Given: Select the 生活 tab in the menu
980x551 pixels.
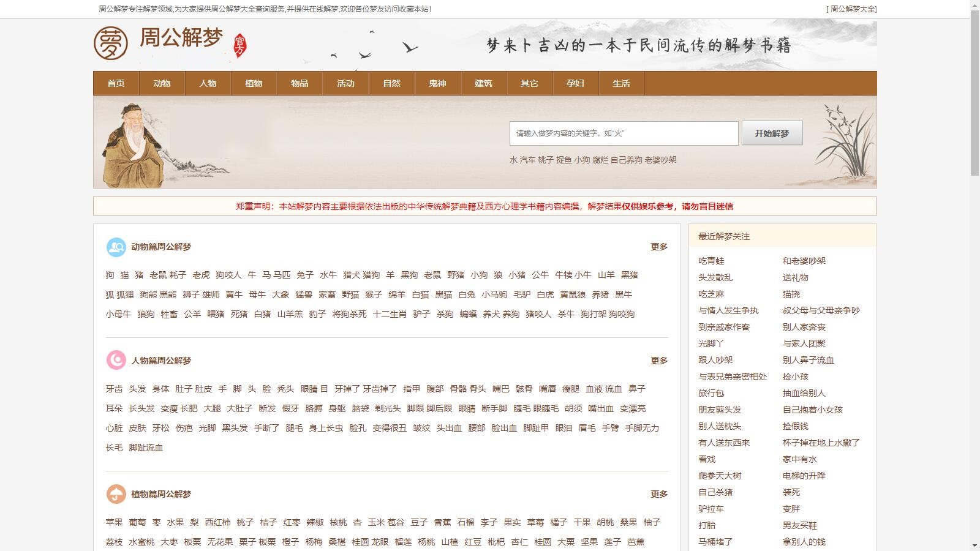Looking at the screenshot, I should click(x=621, y=83).
